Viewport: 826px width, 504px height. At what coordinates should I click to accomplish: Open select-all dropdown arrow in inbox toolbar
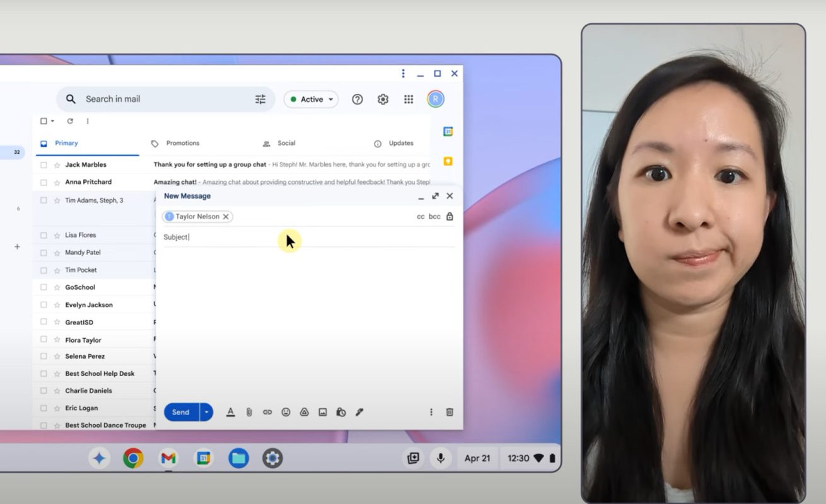[x=52, y=121]
